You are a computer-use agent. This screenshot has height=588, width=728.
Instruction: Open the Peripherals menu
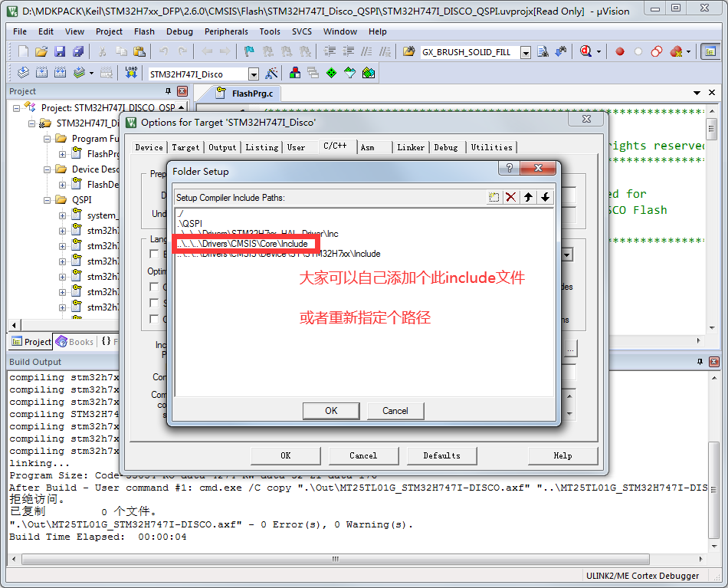tap(226, 31)
